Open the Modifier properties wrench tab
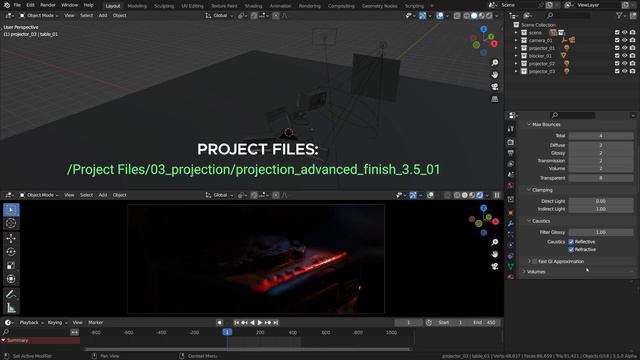 click(511, 224)
